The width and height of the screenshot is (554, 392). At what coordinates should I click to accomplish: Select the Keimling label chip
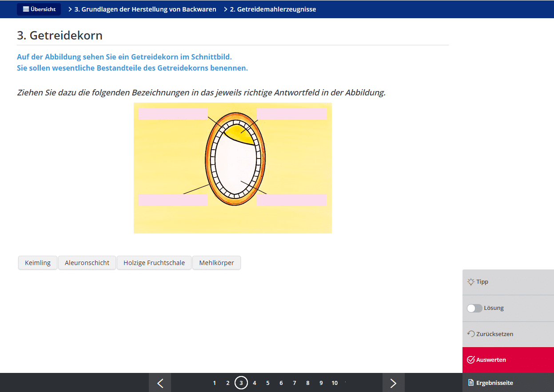tap(38, 263)
